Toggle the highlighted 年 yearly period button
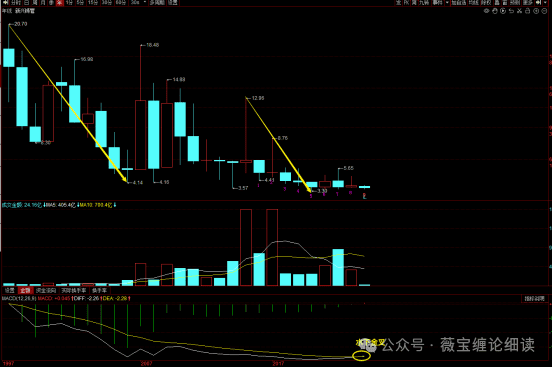This screenshot has width=553, height=367. pyautogui.click(x=60, y=2)
